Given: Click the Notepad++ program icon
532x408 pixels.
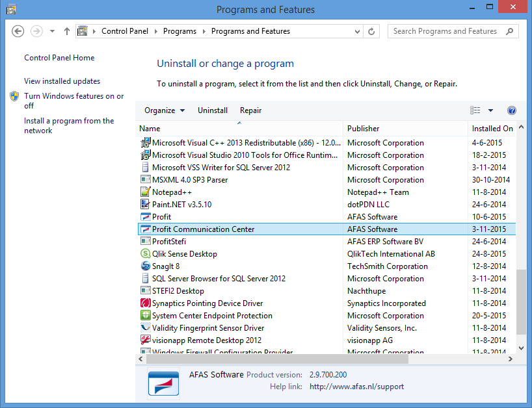Looking at the screenshot, I should pyautogui.click(x=146, y=192).
